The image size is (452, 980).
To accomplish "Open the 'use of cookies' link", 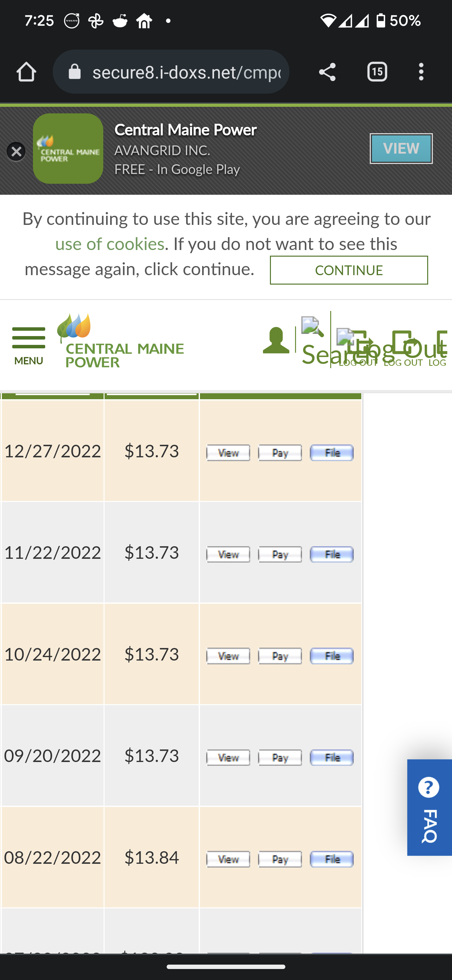I will [x=110, y=244].
